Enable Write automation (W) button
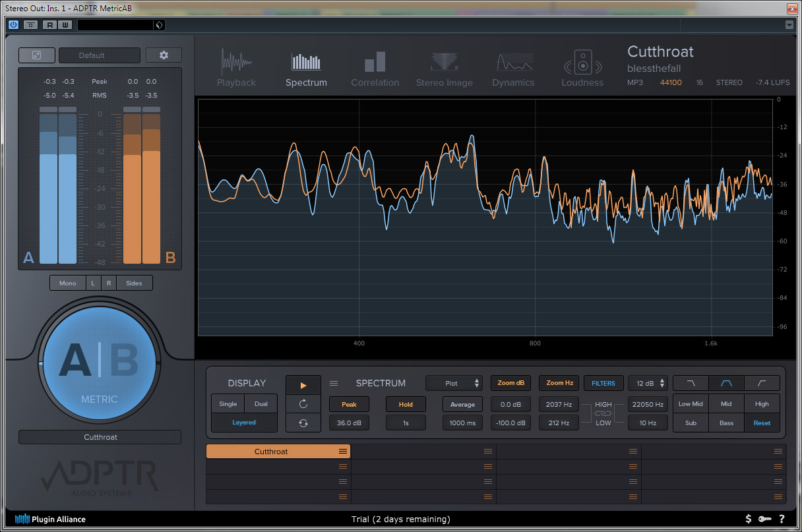This screenshot has width=802, height=532. [x=65, y=25]
